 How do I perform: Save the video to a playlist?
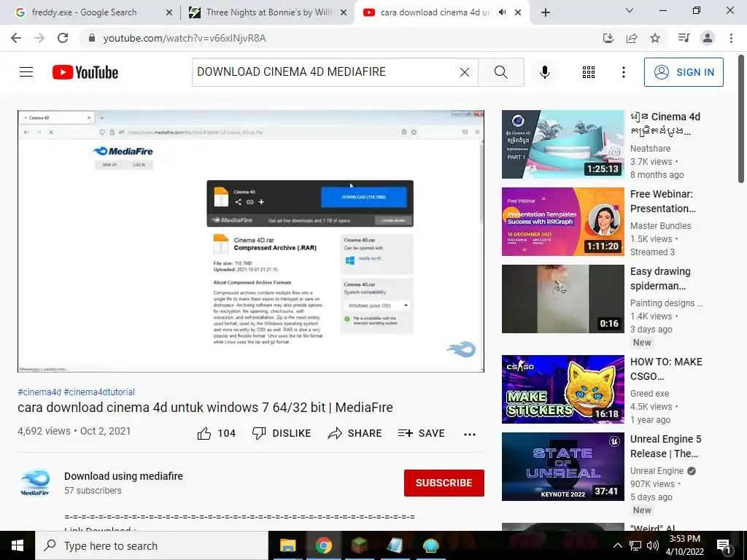(x=421, y=433)
